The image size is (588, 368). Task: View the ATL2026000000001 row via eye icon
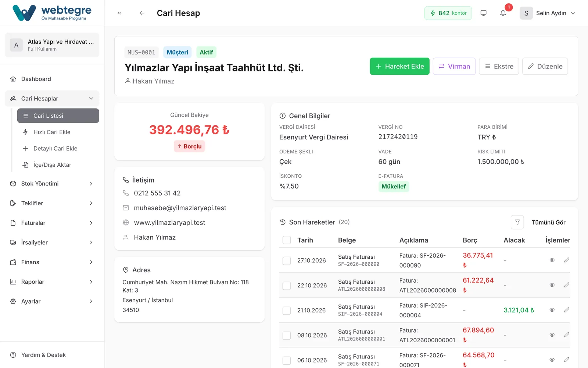[552, 335]
